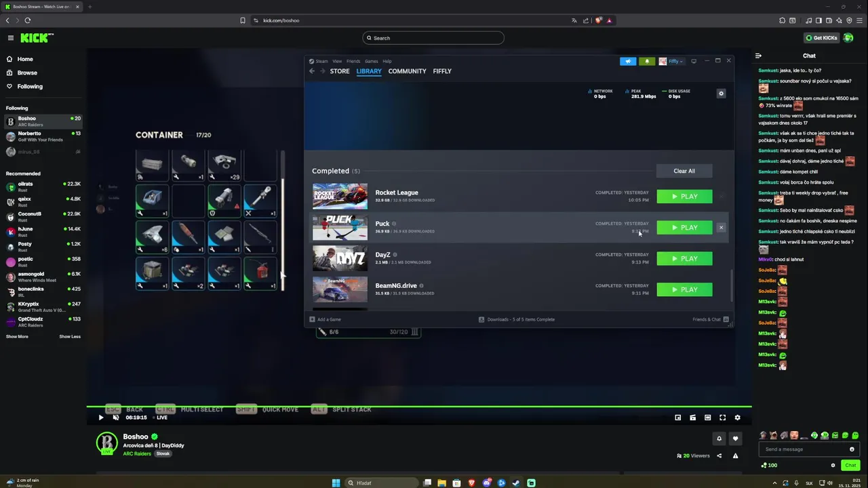Image resolution: width=868 pixels, height=488 pixels.
Task: Open profile avatar menu on Kick
Action: (848, 38)
